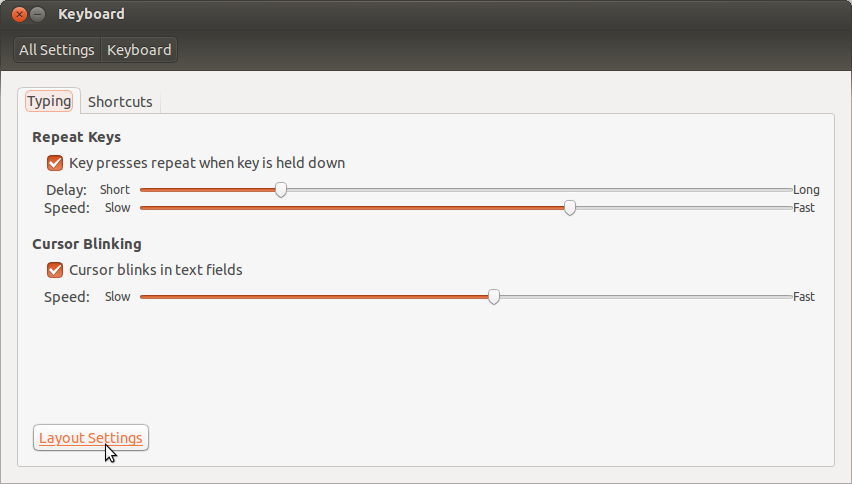The width and height of the screenshot is (852, 484).
Task: Uncheck Cursor blinks in text fields
Action: [x=55, y=270]
